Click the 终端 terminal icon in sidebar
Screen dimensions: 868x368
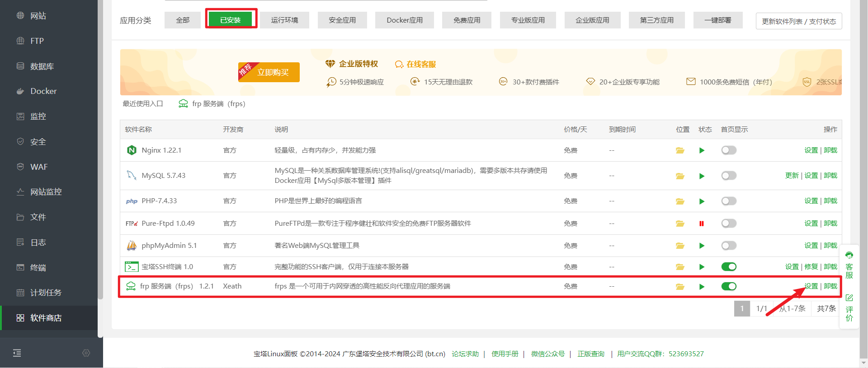pyautogui.click(x=20, y=268)
